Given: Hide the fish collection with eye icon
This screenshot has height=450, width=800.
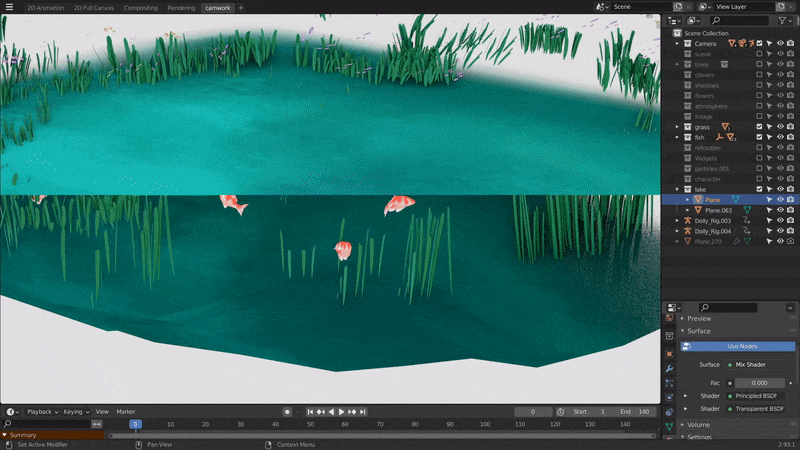Looking at the screenshot, I should (x=780, y=137).
